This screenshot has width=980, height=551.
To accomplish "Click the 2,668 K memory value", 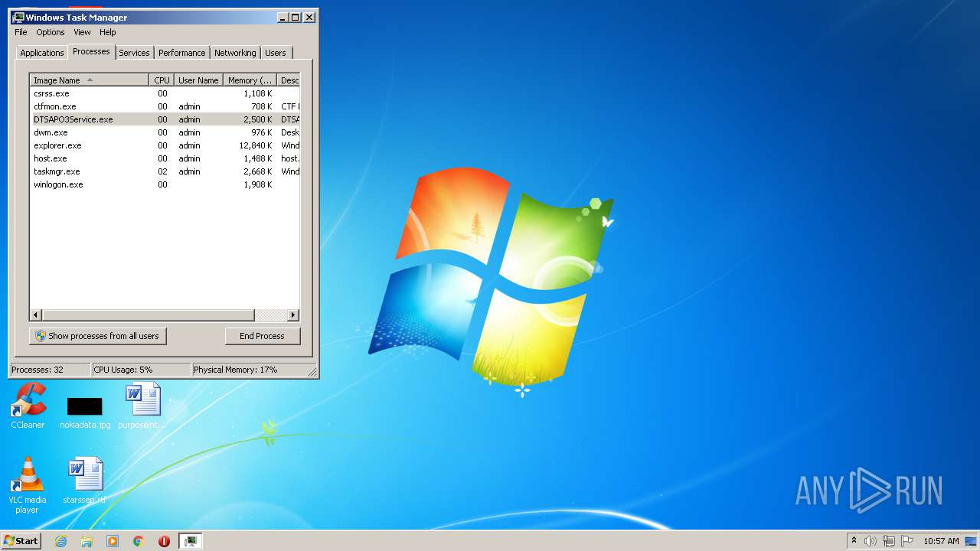I will coord(258,171).
